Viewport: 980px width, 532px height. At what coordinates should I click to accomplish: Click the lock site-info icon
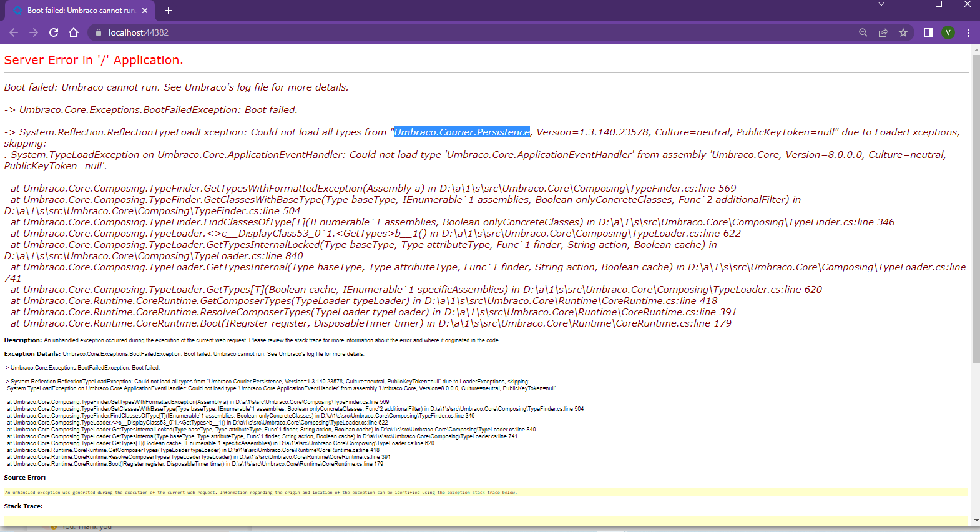98,32
